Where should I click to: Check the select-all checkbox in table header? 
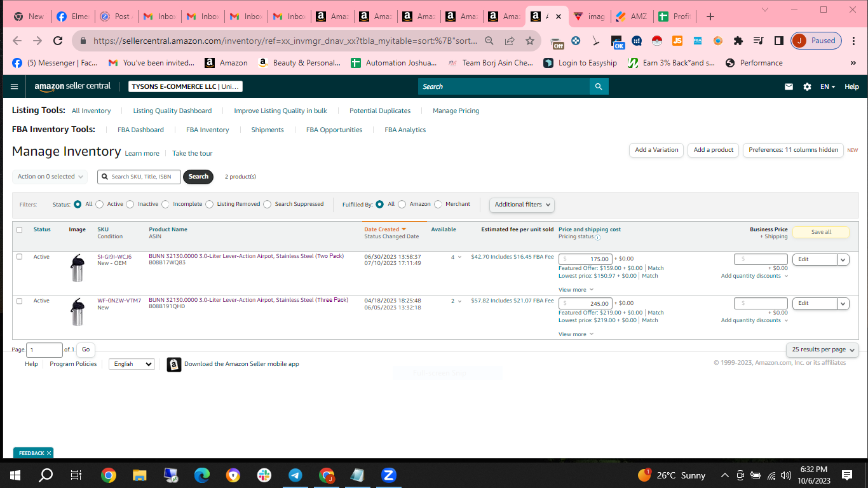coord(19,230)
